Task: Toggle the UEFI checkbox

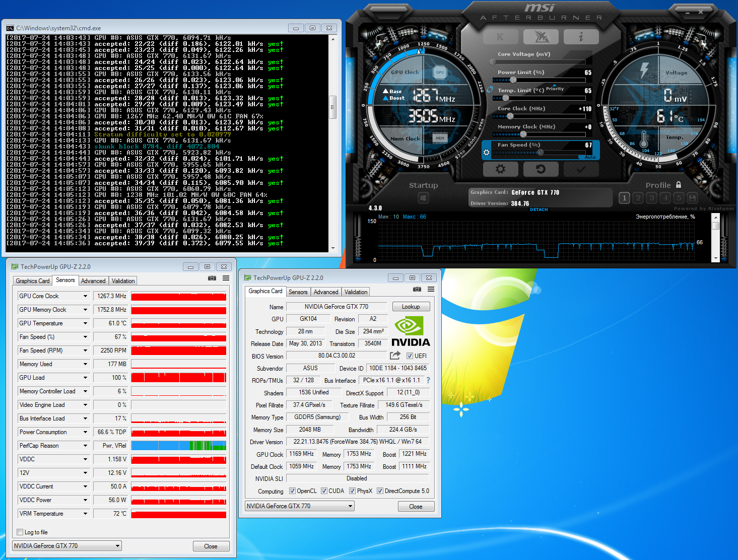Action: pos(410,356)
